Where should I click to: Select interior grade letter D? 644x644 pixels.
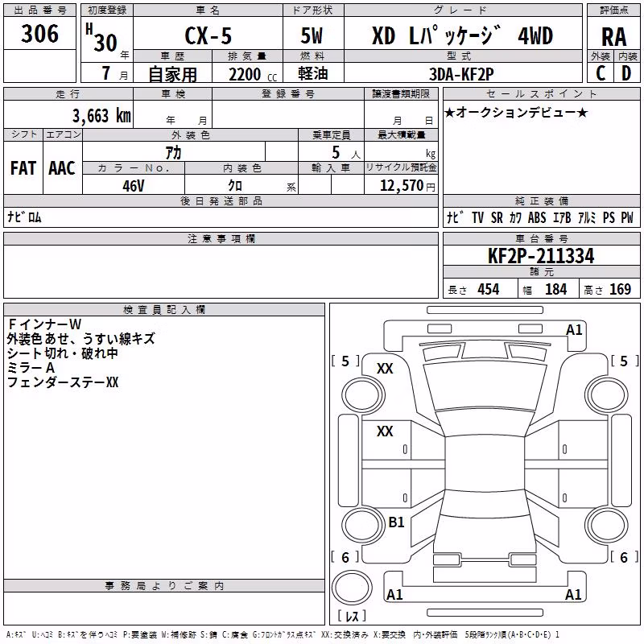[626, 73]
